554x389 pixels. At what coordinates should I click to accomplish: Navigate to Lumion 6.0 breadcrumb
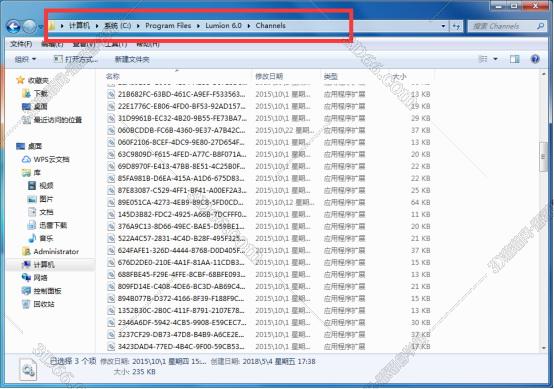(x=223, y=26)
